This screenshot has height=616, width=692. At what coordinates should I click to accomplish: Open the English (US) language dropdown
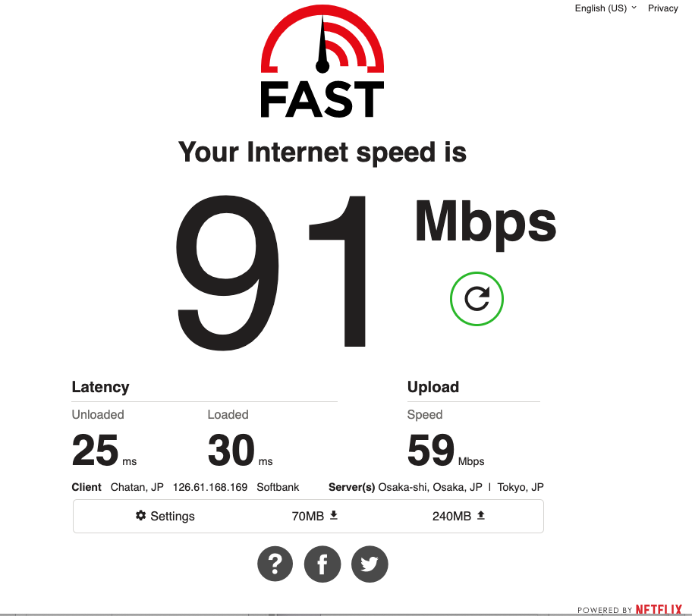(x=605, y=8)
